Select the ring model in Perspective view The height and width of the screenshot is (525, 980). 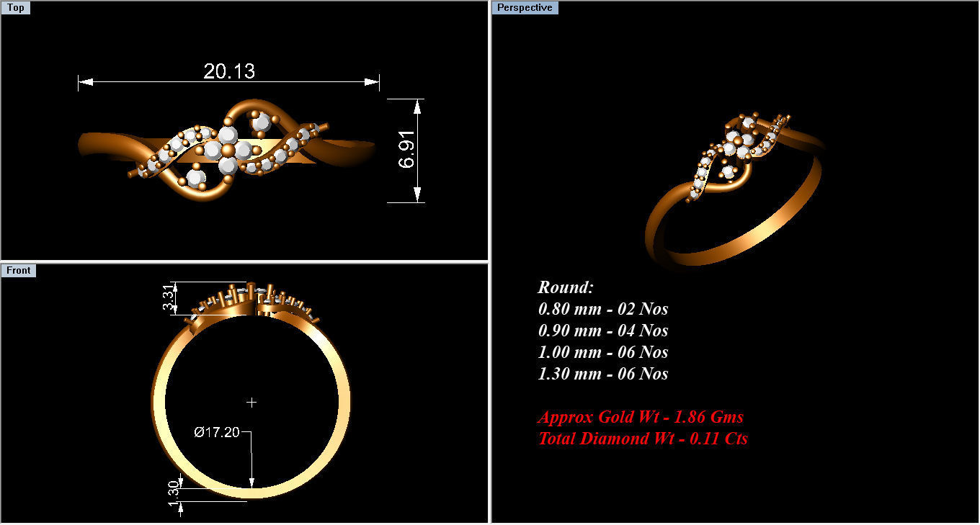pyautogui.click(x=735, y=191)
